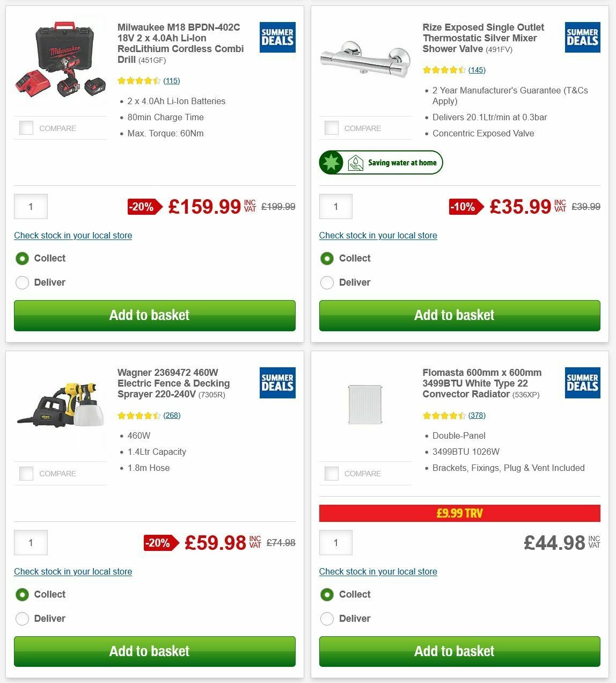The height and width of the screenshot is (683, 616).
Task: Click the 'Saving water at home' green badge
Action: click(x=381, y=162)
